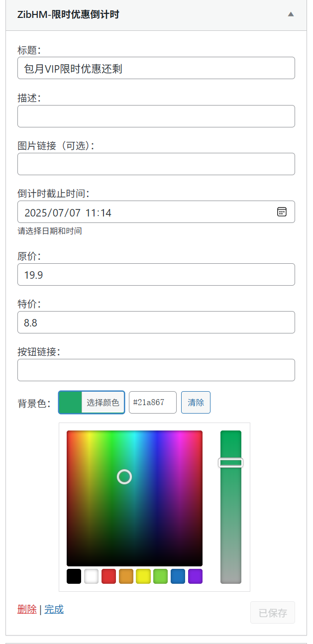Image resolution: width=313 pixels, height=644 pixels.
Task: Click the 删除 link to delete widget
Action: click(x=26, y=608)
